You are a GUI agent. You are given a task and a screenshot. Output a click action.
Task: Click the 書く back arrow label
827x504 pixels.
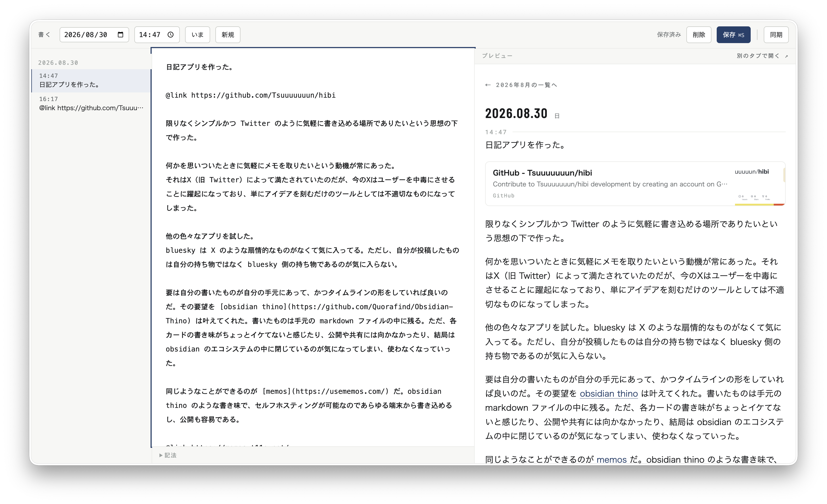point(44,34)
